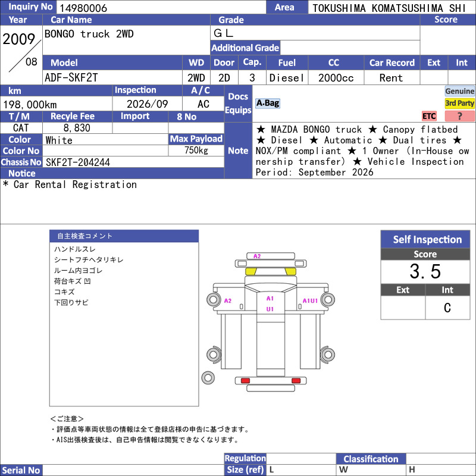The image size is (476, 476).
Task: Select the spare wheel below the truck diagram
Action: tap(208, 378)
